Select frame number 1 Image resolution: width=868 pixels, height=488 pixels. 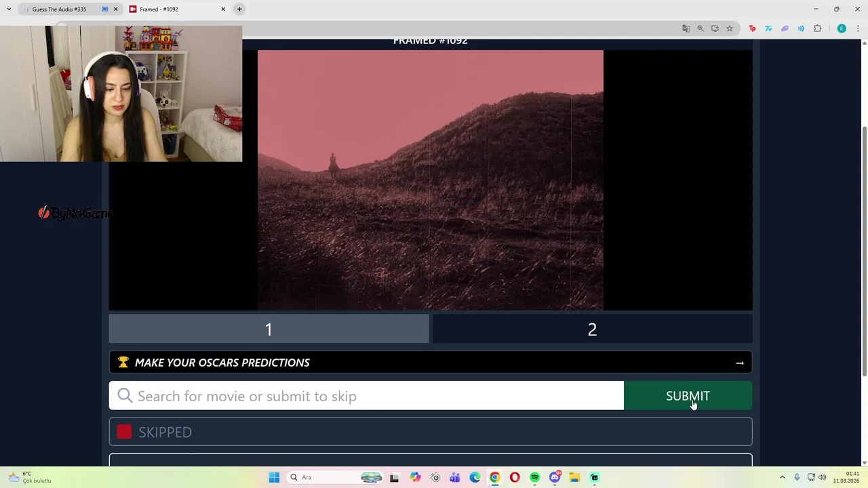point(269,329)
